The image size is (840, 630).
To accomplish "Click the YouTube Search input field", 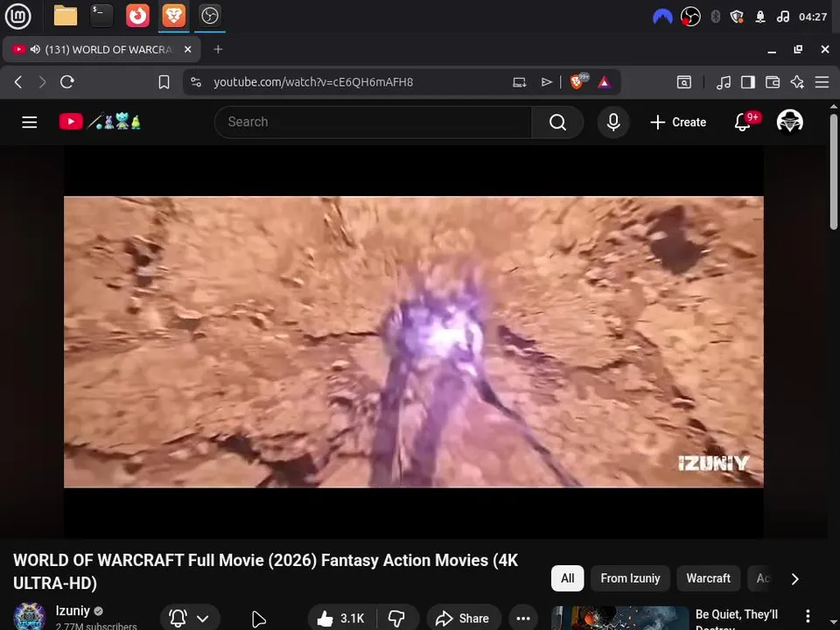I will pos(374,122).
